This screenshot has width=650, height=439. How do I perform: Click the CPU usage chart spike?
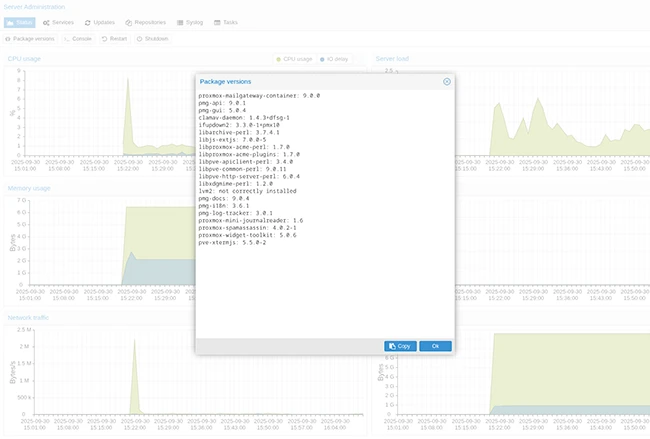(127, 100)
